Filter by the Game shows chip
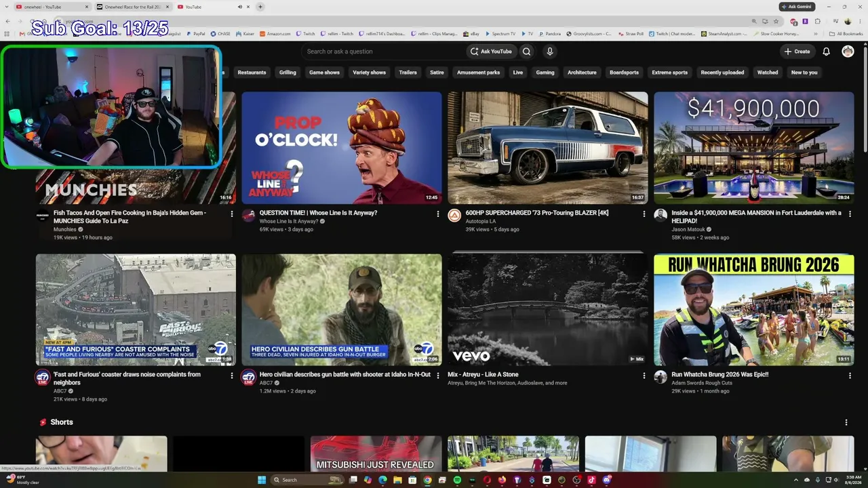 [324, 73]
